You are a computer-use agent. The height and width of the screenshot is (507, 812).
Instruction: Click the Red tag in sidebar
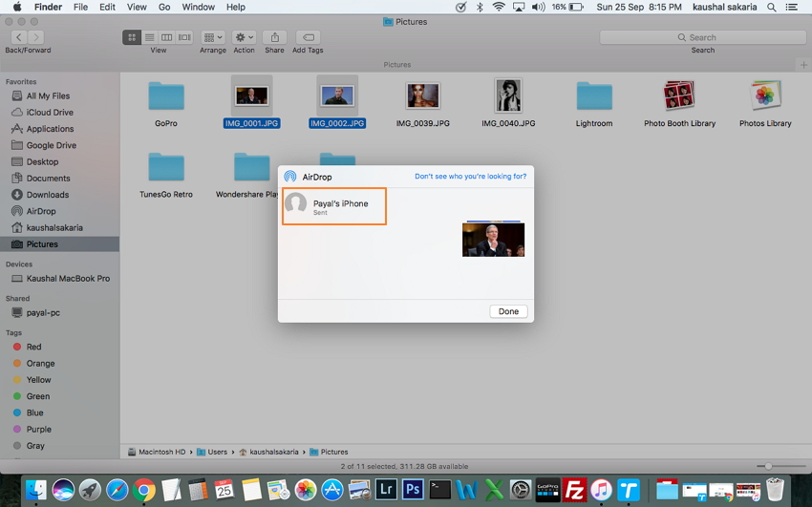click(33, 347)
